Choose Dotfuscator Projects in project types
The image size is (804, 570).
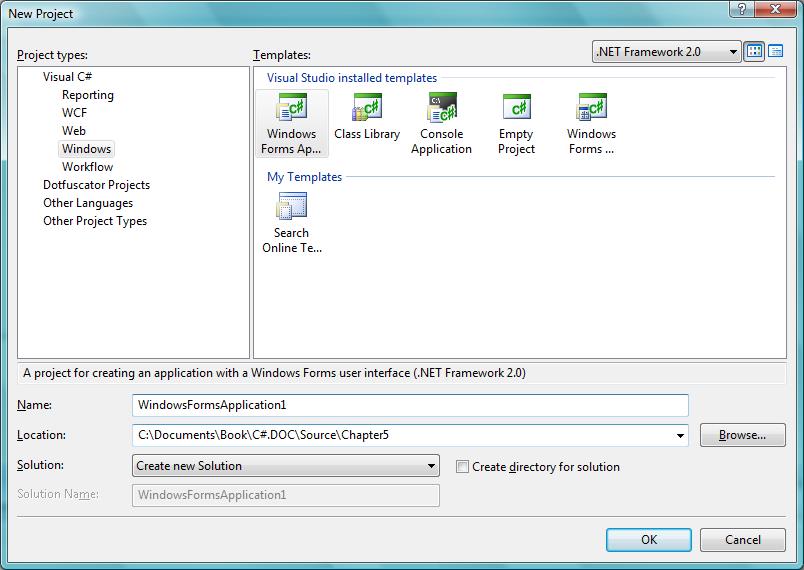point(96,185)
